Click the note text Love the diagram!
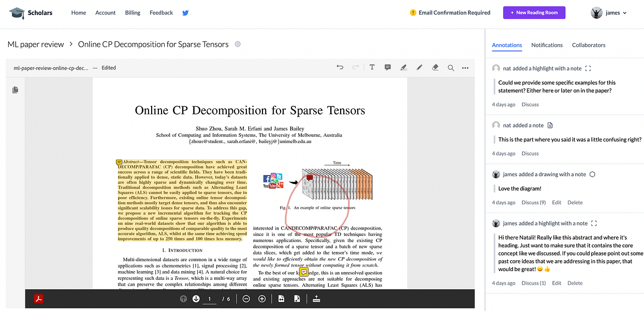Viewport: 644px width, 311px height. (x=520, y=189)
